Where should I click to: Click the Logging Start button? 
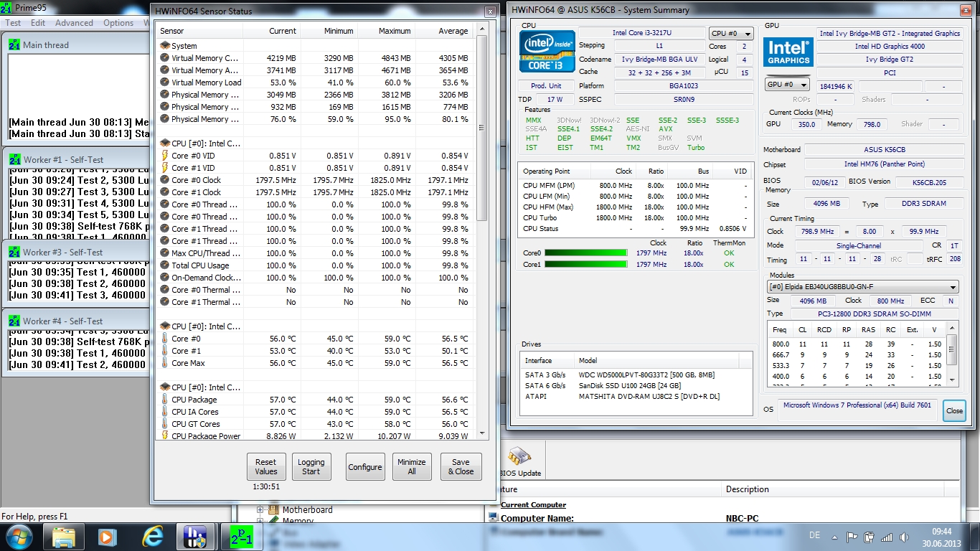click(x=311, y=466)
